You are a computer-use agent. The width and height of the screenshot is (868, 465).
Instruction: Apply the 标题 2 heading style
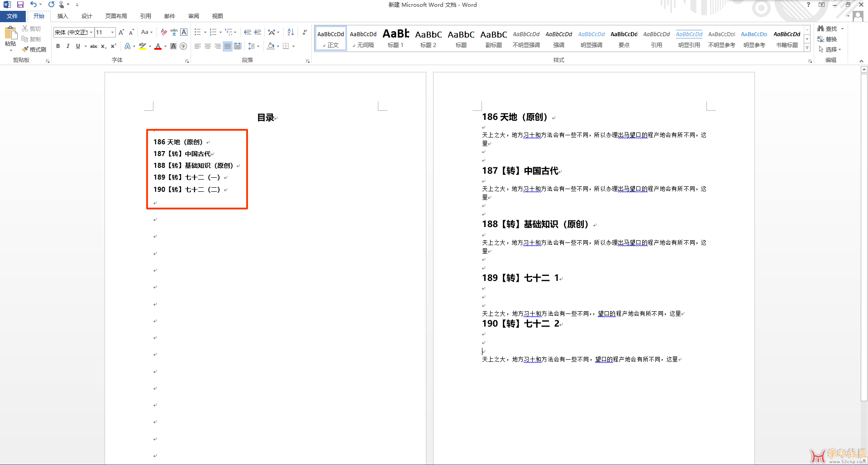(x=428, y=38)
